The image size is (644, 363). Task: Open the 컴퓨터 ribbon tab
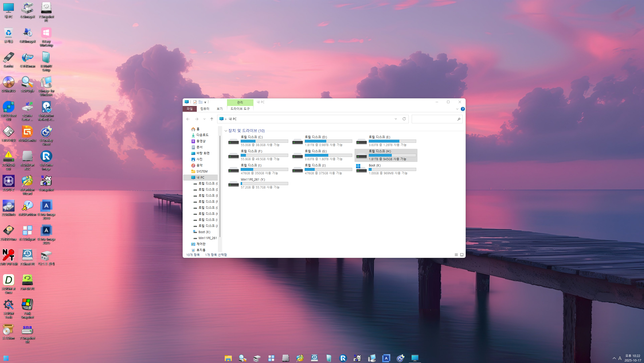[205, 109]
